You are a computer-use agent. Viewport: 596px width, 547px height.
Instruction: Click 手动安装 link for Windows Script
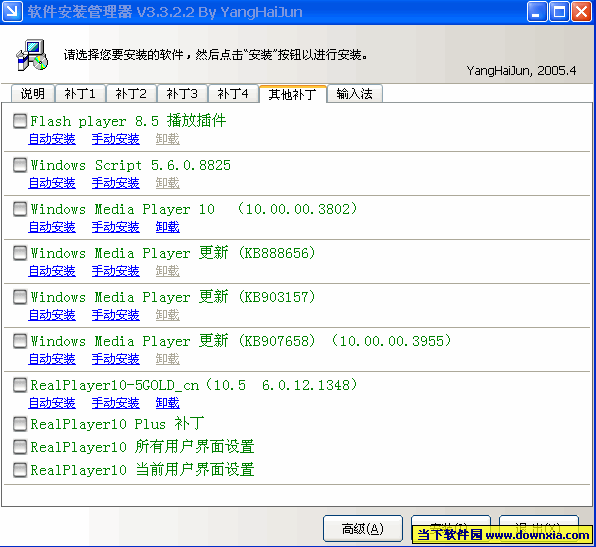(x=116, y=183)
